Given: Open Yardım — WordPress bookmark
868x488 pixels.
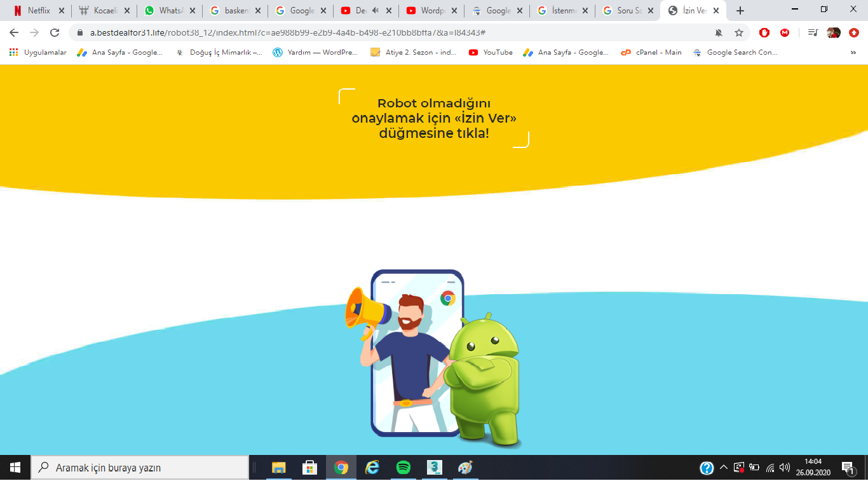Looking at the screenshot, I should point(315,53).
